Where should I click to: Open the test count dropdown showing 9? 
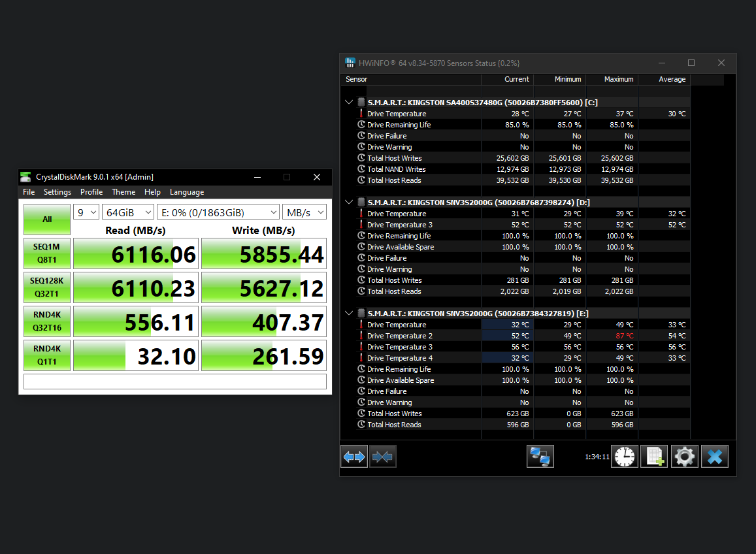86,212
